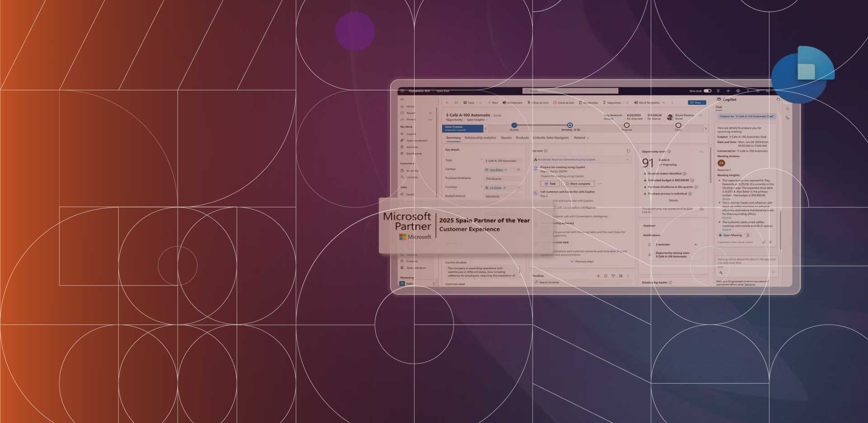This screenshot has height=423, width=868.
Task: Click Close as won
Action: tap(538, 103)
